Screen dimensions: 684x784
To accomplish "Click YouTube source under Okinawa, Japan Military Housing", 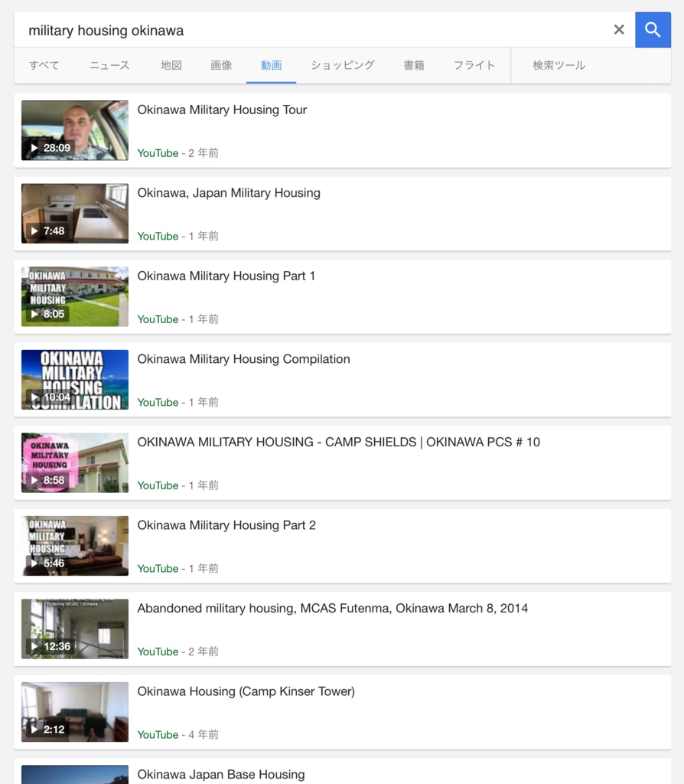I will pyautogui.click(x=158, y=236).
